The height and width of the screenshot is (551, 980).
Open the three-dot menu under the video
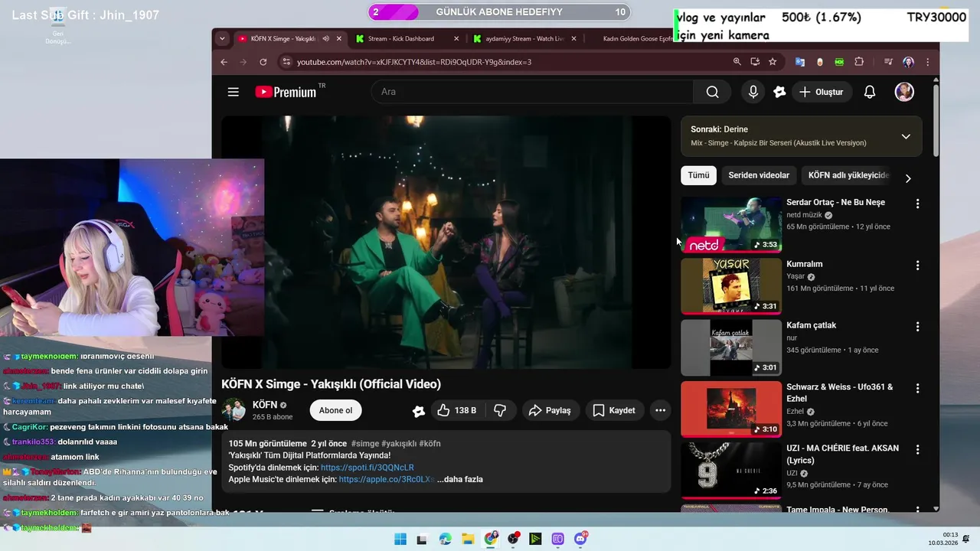click(x=660, y=410)
